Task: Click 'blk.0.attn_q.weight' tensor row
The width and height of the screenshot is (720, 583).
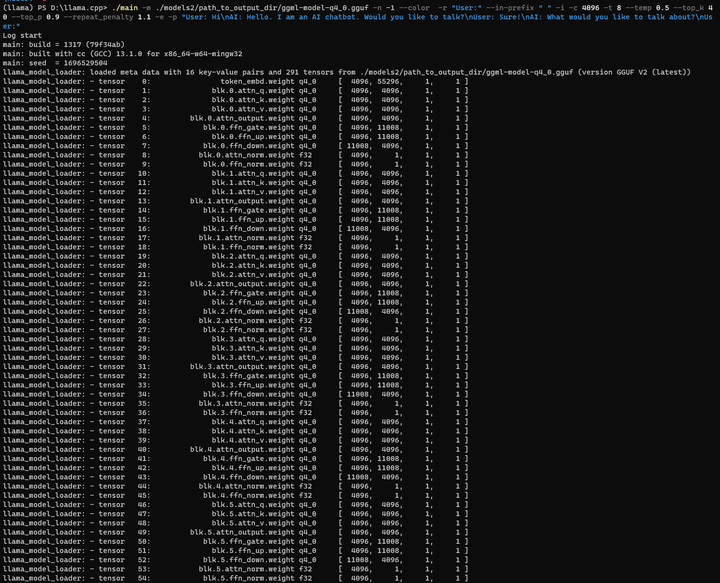Action: click(235, 90)
